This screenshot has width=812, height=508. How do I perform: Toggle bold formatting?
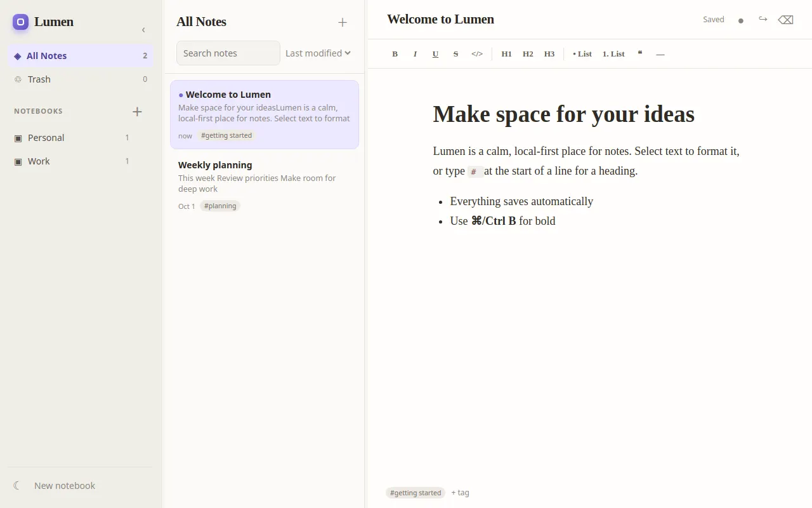(395, 54)
